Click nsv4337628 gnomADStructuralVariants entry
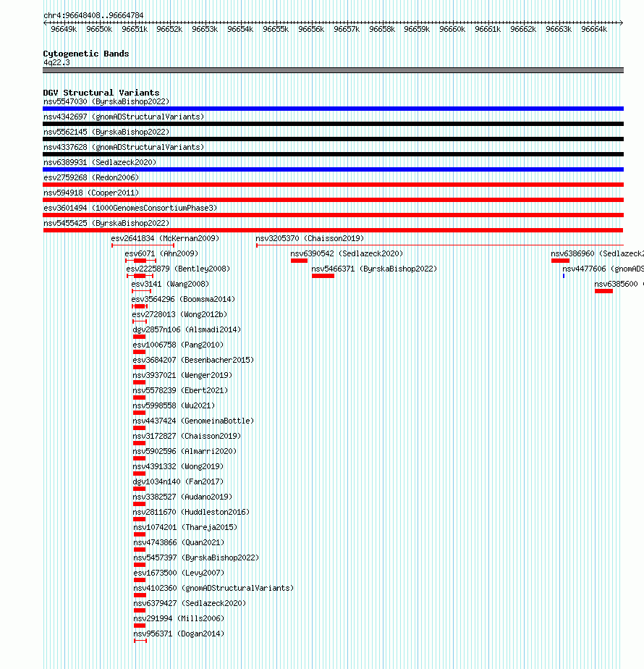Image resolution: width=644 pixels, height=669 pixels. click(x=124, y=147)
